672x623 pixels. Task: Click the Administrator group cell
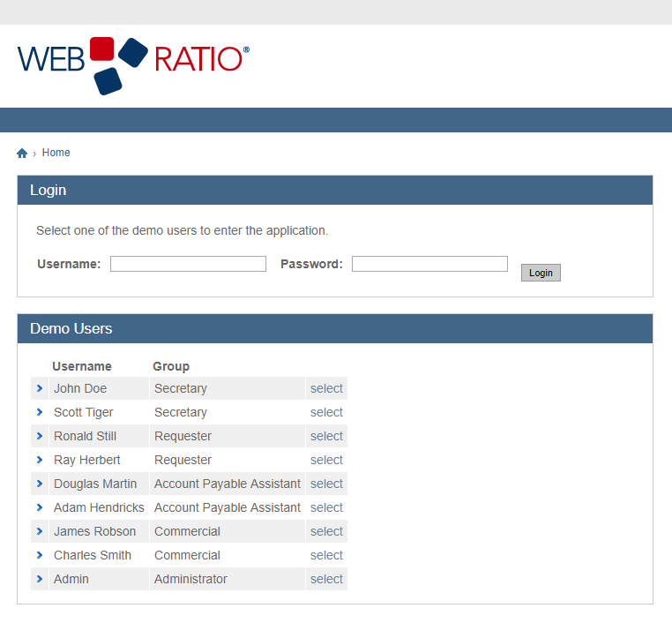[228, 579]
